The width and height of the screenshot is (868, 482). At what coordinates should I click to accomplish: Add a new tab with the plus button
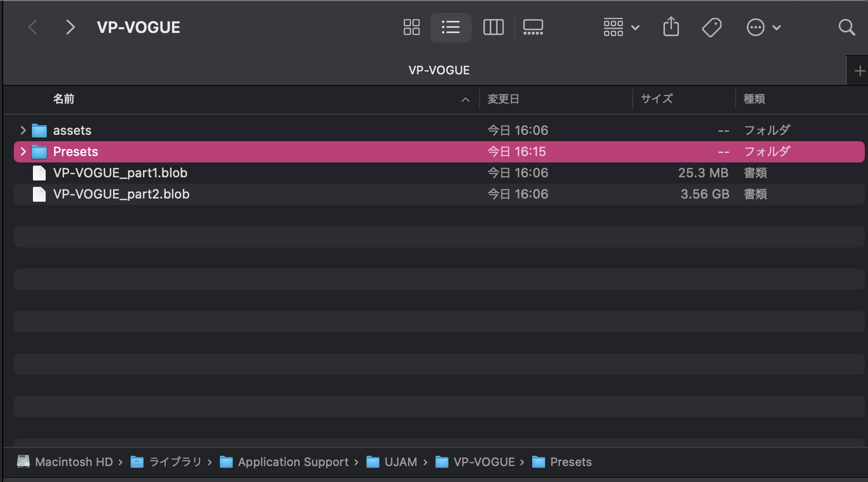pos(860,71)
